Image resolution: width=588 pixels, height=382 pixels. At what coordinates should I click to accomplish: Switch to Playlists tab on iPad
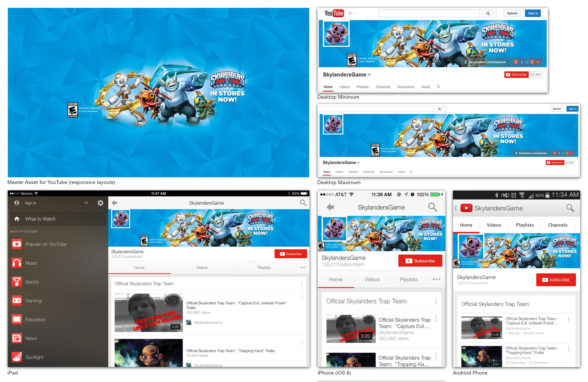264,268
